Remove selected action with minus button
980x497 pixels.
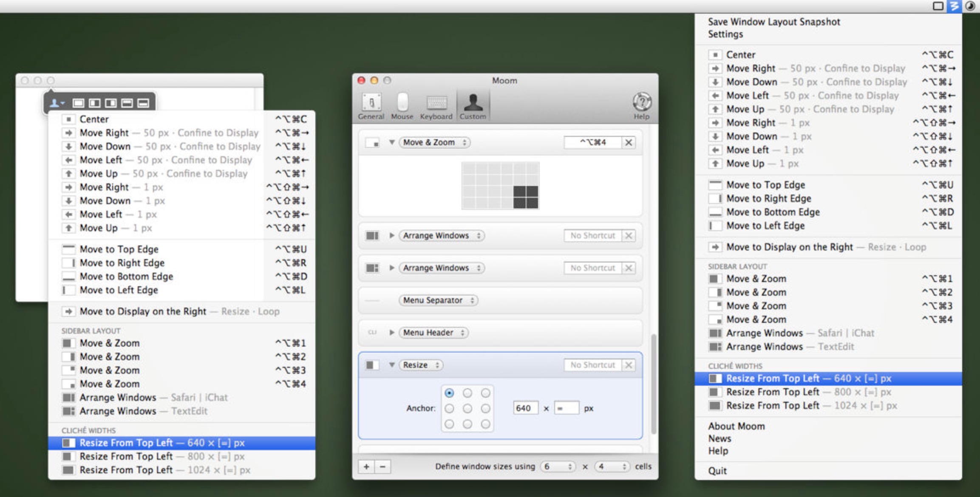pos(382,466)
